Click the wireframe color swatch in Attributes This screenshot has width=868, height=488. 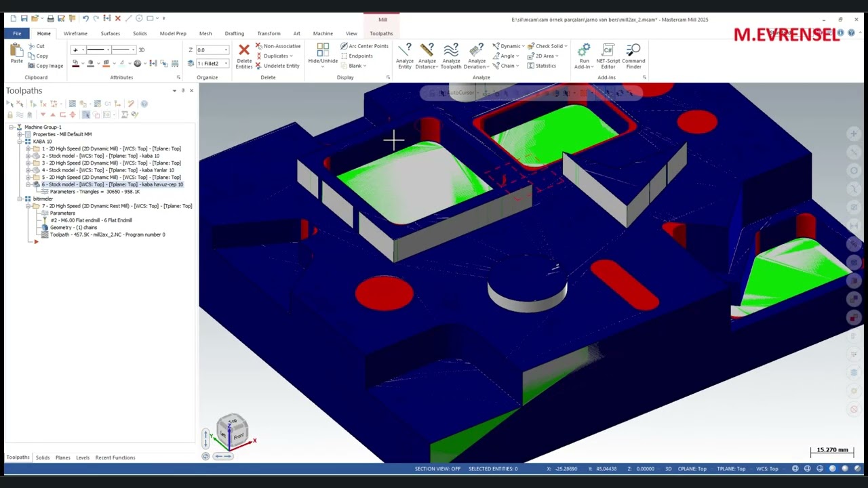75,64
